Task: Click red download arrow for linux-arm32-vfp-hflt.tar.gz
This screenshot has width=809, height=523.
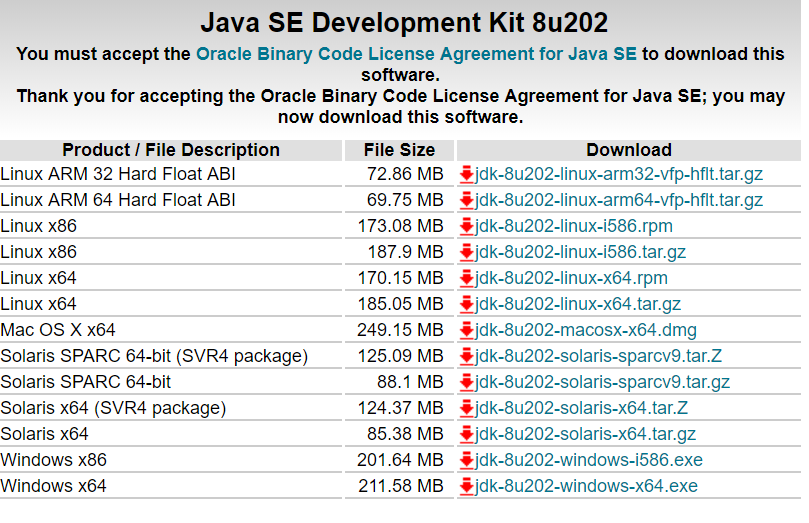Action: click(466, 175)
